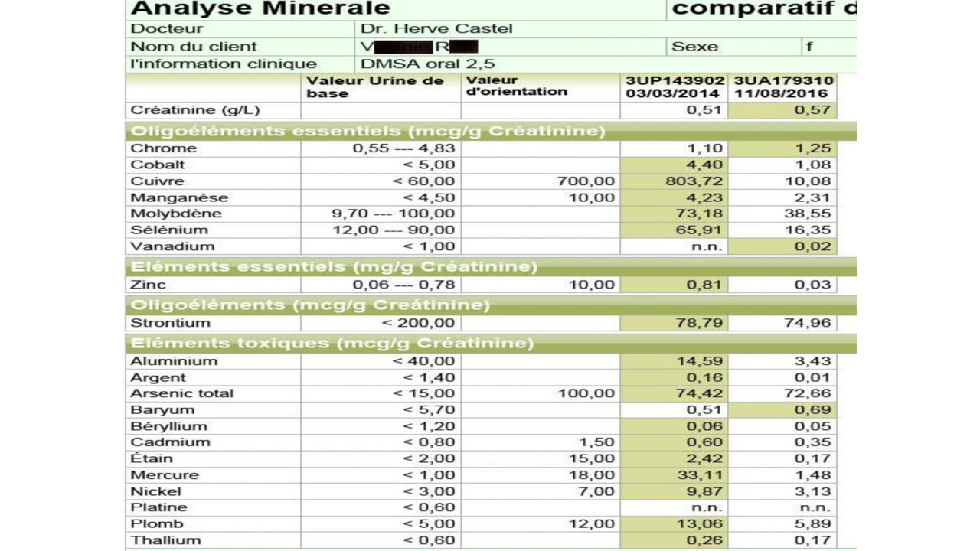This screenshot has height=551, width=980.
Task: Click the Plomb value 13,06
Action: click(701, 524)
